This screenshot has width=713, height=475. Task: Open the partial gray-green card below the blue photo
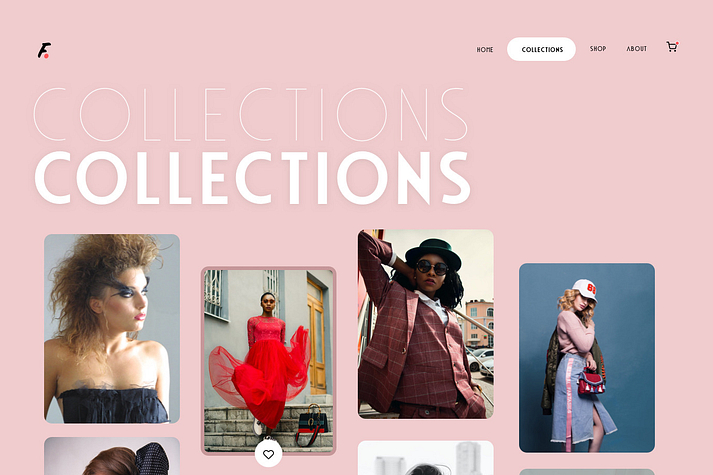click(x=587, y=472)
